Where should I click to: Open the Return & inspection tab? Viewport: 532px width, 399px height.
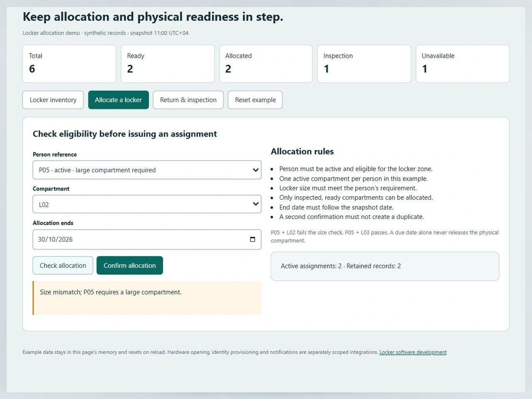point(188,100)
